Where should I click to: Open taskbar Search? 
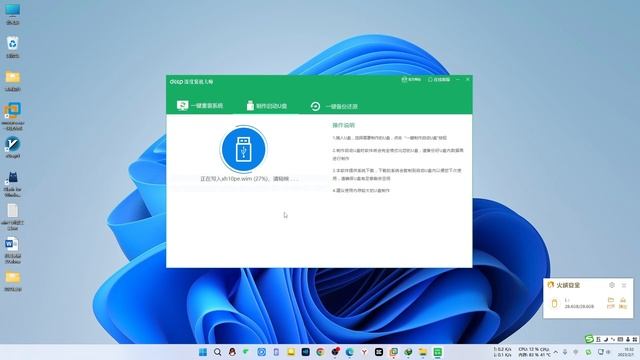(x=218, y=352)
